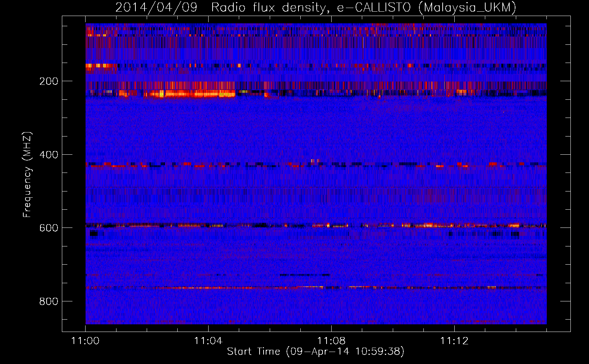Viewport: 589px width, 364px height.
Task: Click the plot title 'Radio flux density, e-CALLISTO (Malaysia_UKM)'
Action: (364, 7)
